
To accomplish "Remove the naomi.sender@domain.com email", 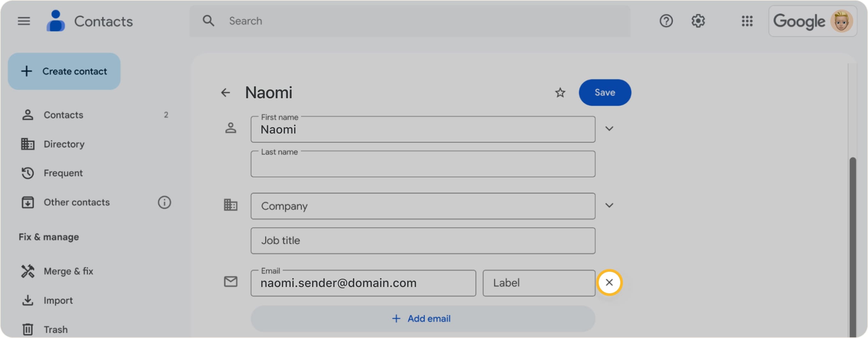I will pos(609,283).
